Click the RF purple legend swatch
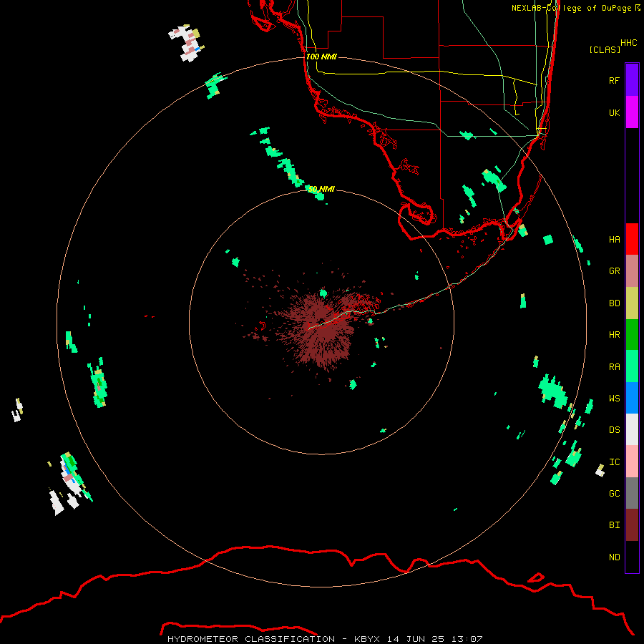The height and width of the screenshot is (644, 644). pyautogui.click(x=632, y=80)
